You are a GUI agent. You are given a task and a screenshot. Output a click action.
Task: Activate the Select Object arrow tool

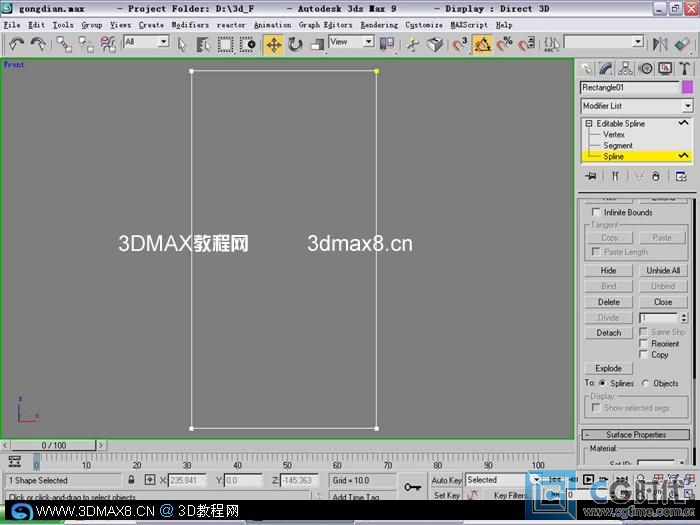tap(182, 45)
